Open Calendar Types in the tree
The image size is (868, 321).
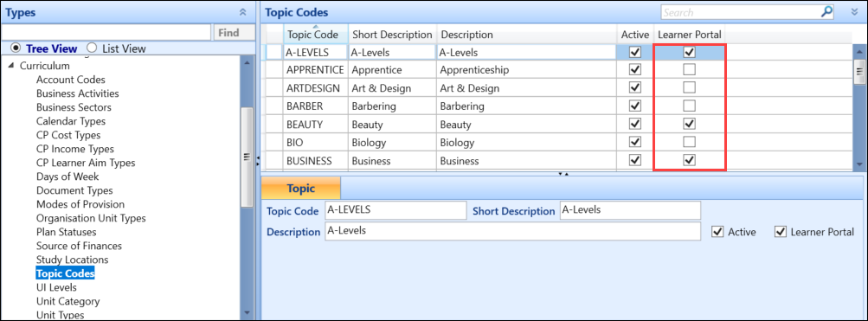pos(71,121)
